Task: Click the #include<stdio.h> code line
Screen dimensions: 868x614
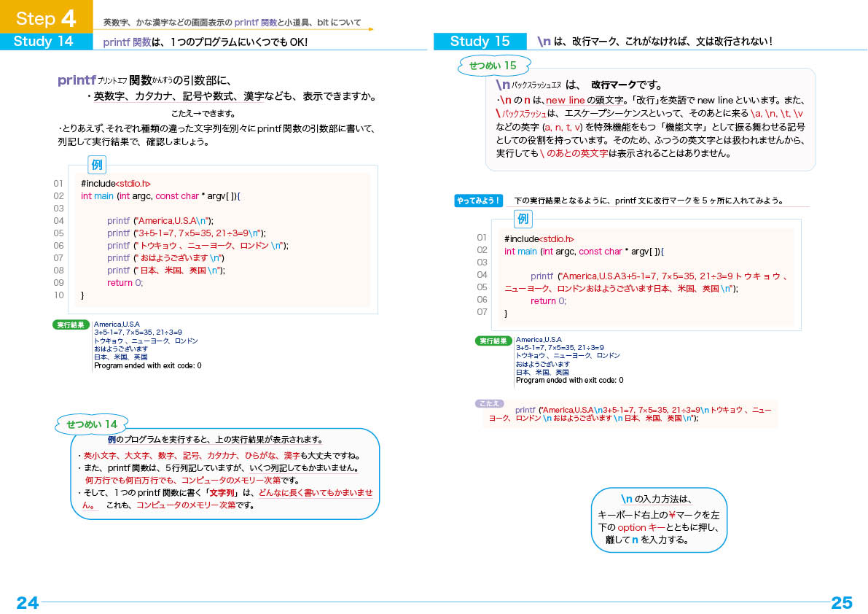Action: coord(117,183)
